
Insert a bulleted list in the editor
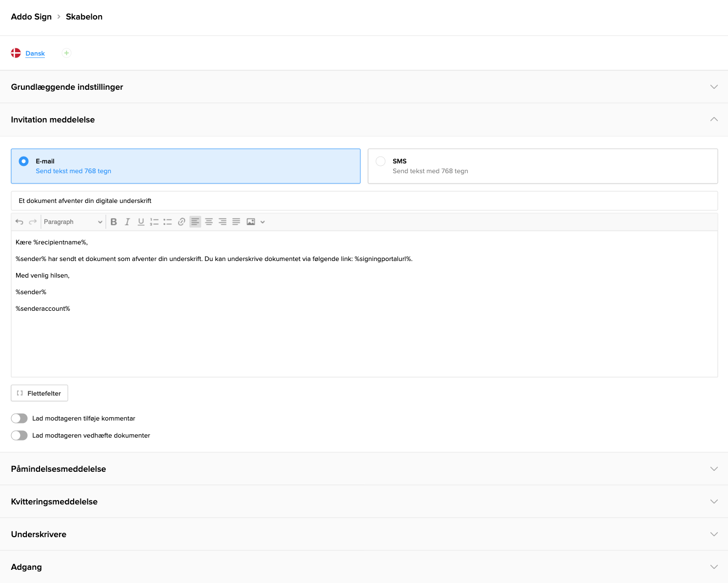click(x=168, y=221)
